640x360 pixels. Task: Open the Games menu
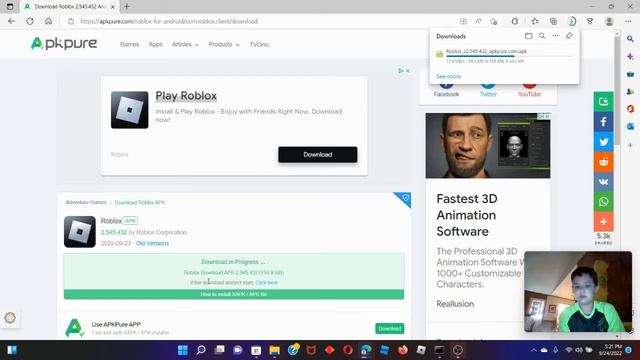pos(129,44)
